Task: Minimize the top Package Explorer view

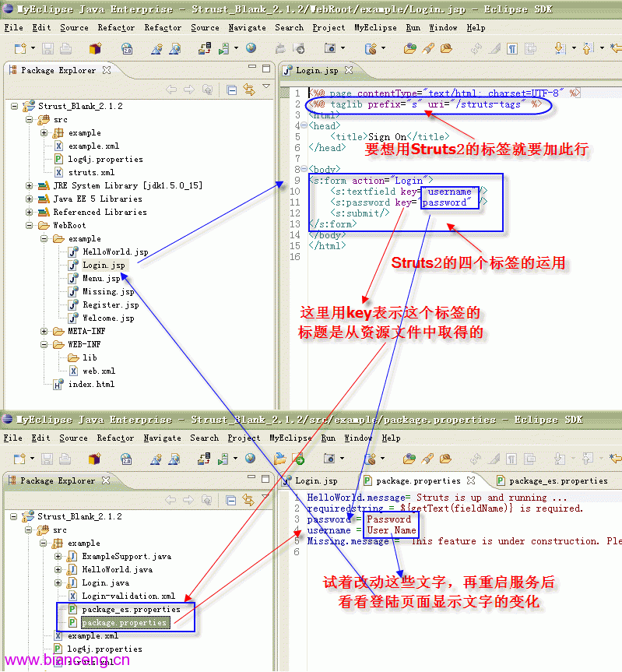Action: pos(252,67)
